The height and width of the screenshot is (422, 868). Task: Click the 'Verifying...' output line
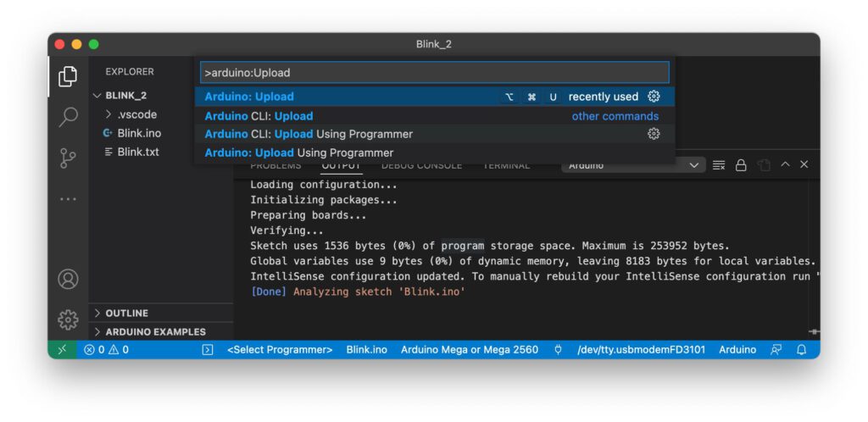point(287,230)
